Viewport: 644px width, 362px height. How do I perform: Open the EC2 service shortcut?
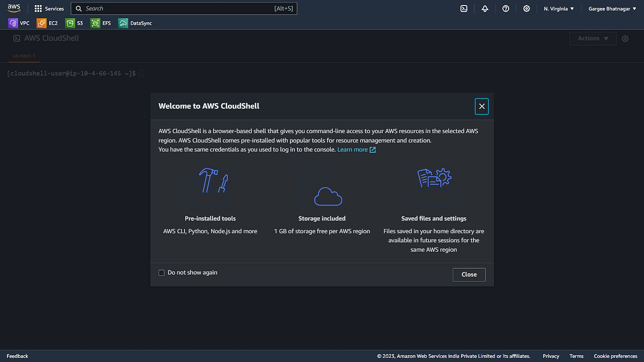(47, 23)
